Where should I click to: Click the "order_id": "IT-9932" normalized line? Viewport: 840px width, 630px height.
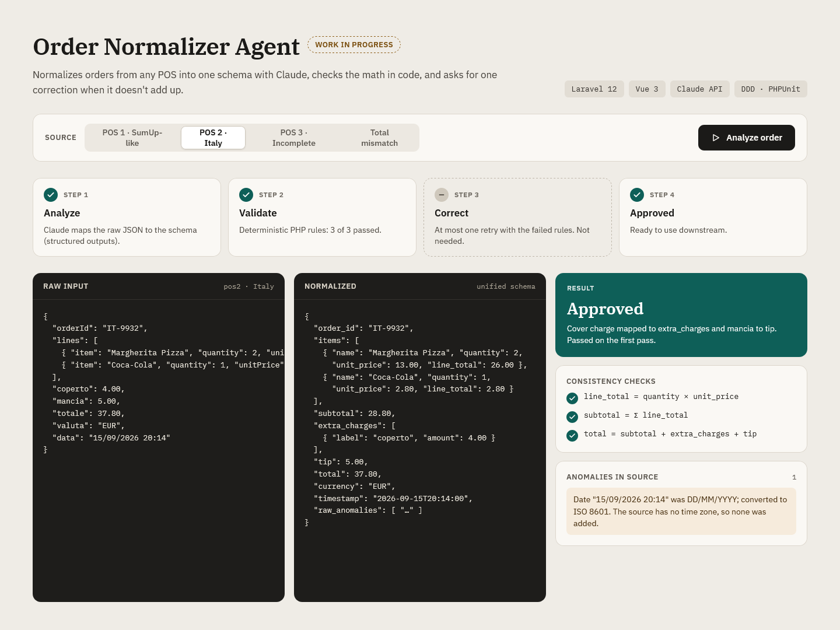[x=363, y=328]
